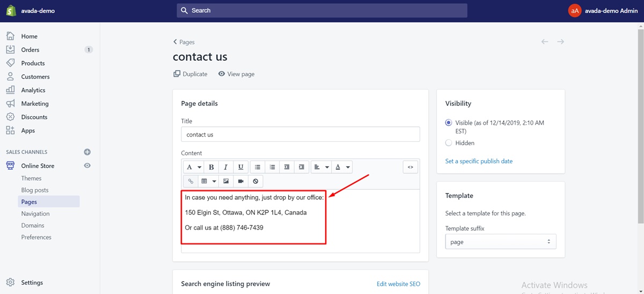Viewport: 644px width, 294px height.
Task: Open the Template suffix page dropdown
Action: coord(501,242)
